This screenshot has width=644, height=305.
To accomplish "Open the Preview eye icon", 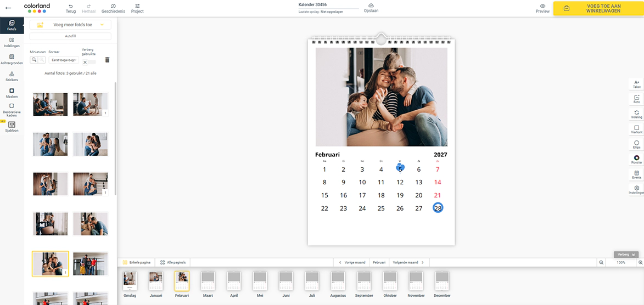I will coord(542,8).
